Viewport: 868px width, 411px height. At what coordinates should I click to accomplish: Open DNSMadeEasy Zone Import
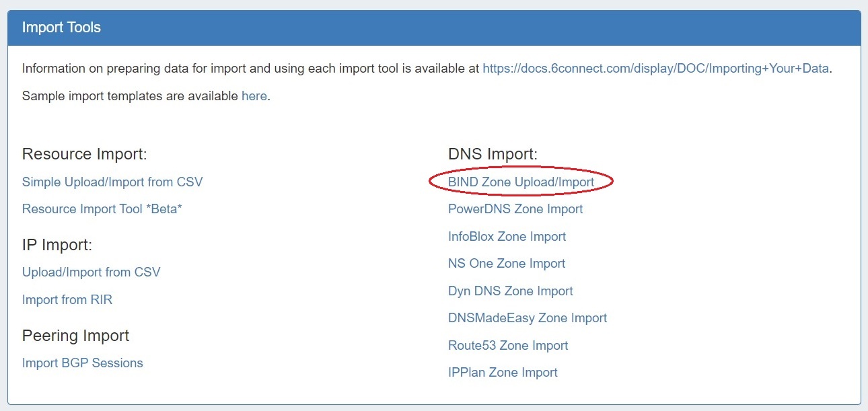click(x=528, y=317)
